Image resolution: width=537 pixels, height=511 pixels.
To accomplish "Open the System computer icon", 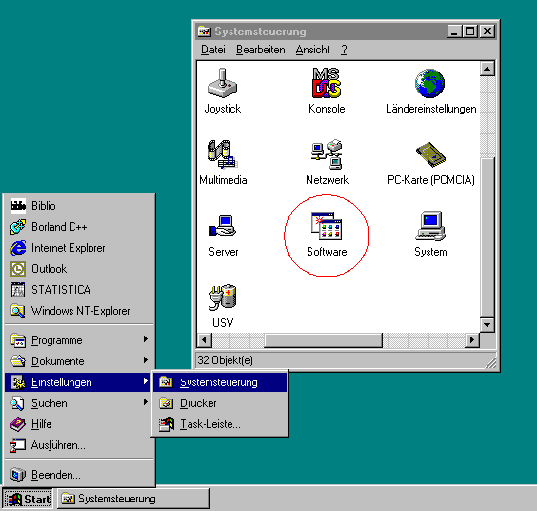I will coord(430,226).
